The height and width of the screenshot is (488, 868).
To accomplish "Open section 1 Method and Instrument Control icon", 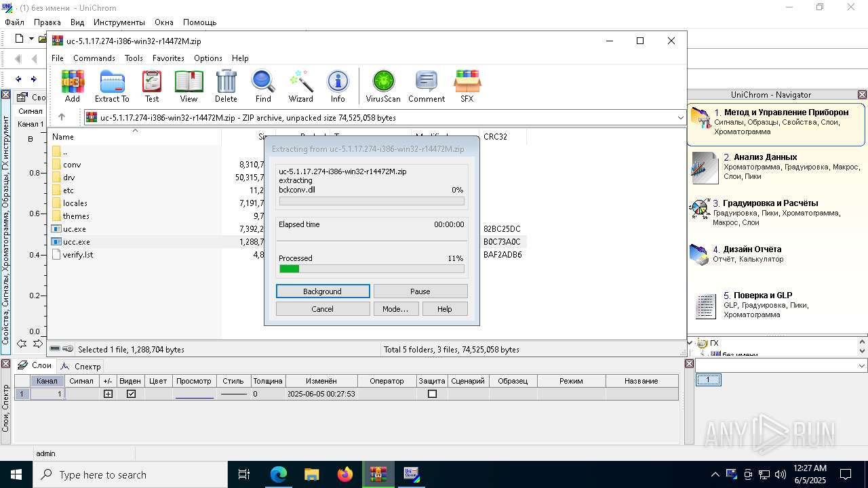I will (701, 118).
